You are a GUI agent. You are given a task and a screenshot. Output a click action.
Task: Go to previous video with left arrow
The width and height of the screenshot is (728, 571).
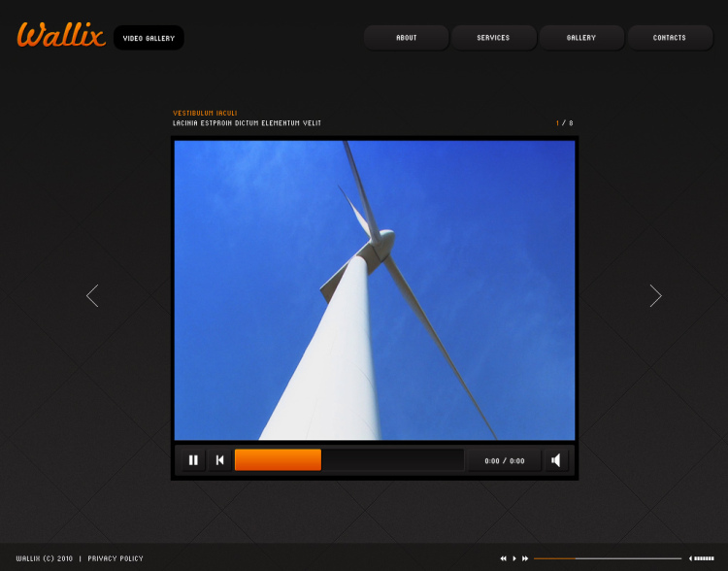[92, 295]
